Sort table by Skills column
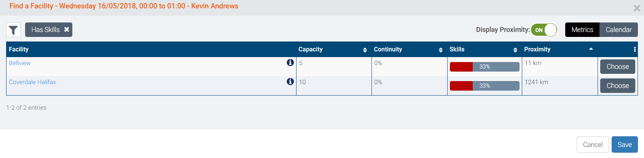This screenshot has width=644, height=158. [515, 50]
